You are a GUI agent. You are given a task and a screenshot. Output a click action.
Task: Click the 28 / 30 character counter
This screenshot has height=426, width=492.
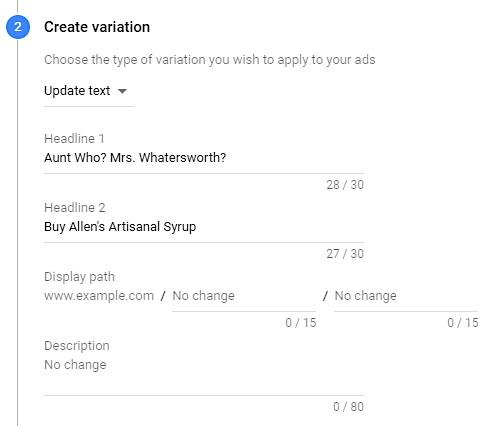[345, 185]
